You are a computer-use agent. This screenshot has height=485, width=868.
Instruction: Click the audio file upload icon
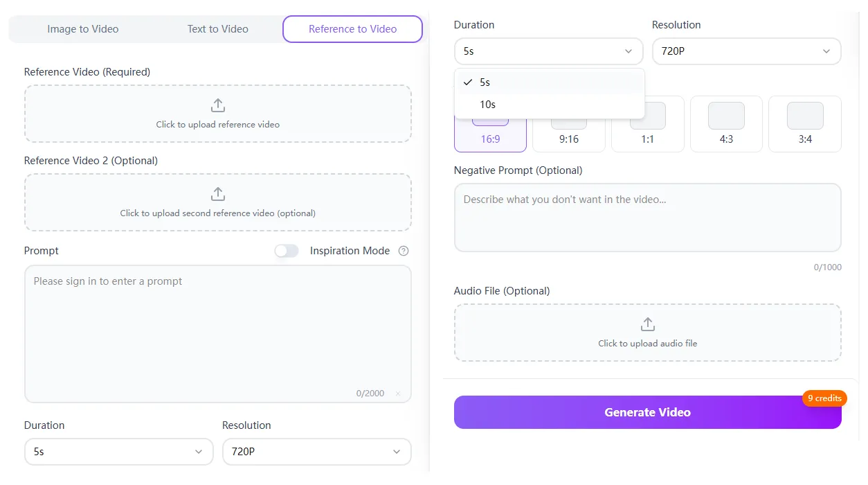coord(648,324)
